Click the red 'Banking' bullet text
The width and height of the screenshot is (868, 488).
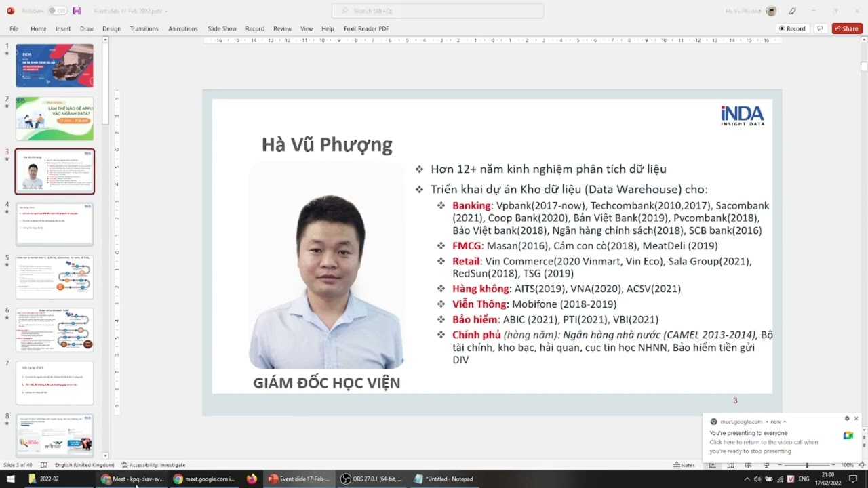471,205
